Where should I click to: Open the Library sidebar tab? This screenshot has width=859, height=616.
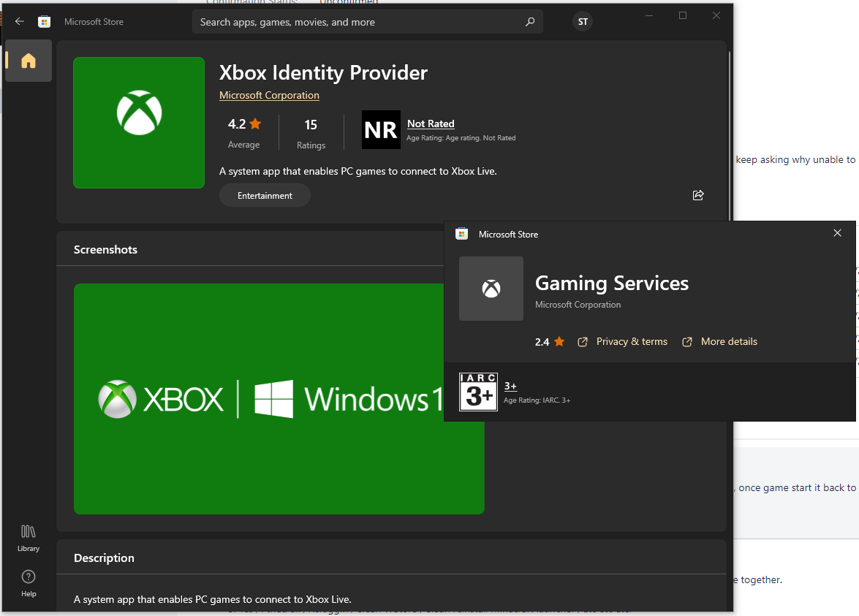[29, 539]
